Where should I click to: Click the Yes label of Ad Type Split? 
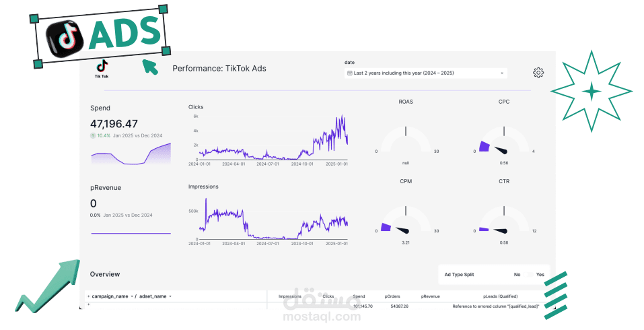[x=540, y=275]
